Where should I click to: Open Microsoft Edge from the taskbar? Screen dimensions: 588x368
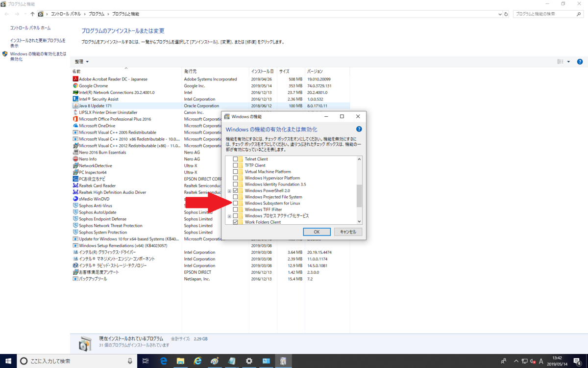click(x=164, y=361)
